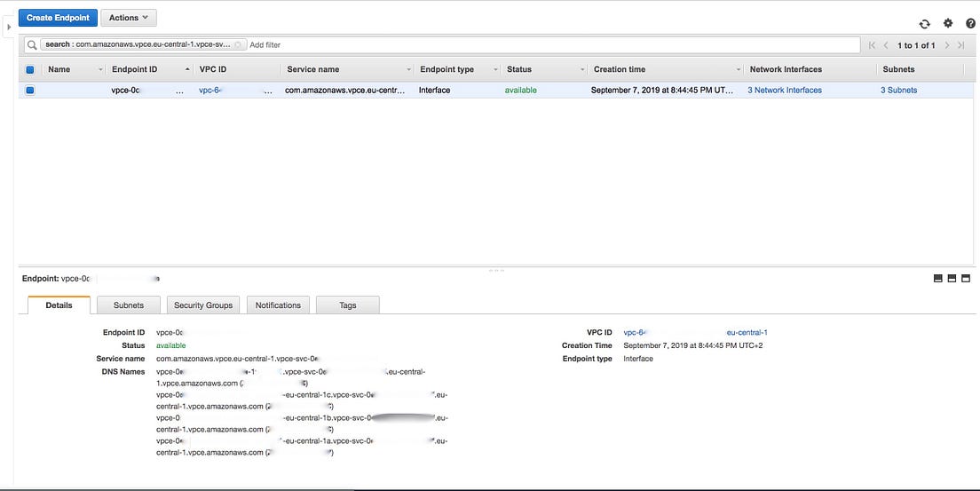Open the Actions dropdown menu
Viewport: 980px width, 491px height.
[x=129, y=18]
